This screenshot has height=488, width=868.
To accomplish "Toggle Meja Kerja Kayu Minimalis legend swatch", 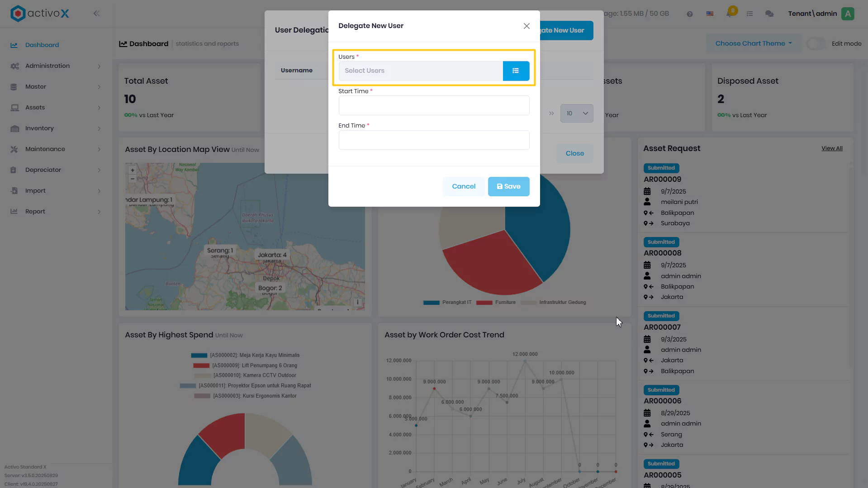I will pos(199,355).
